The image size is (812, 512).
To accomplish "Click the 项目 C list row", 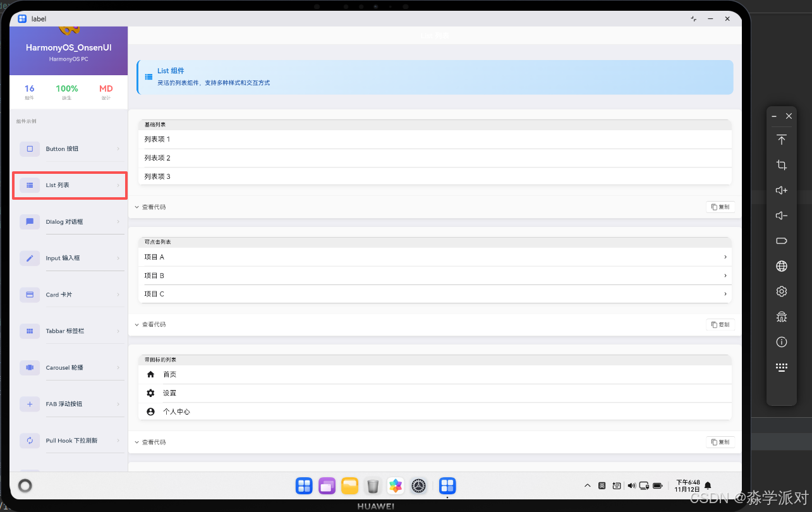I will coord(435,294).
